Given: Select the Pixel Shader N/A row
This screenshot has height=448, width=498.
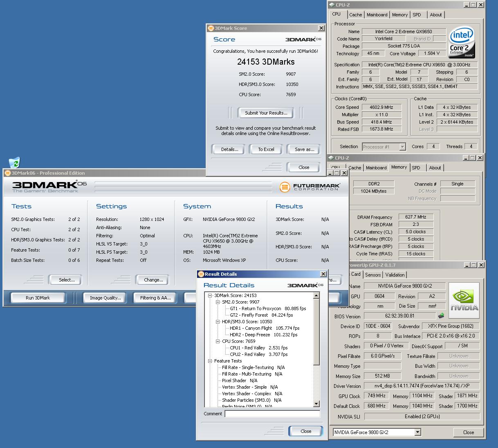Looking at the screenshot, I should pos(240,380).
